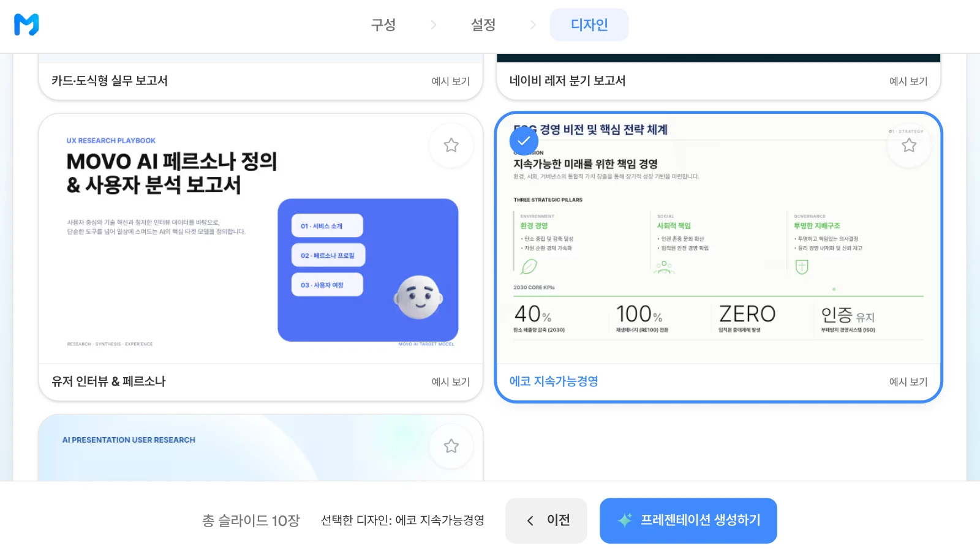Open 예시 보기 for 유저 인터뷰 & 페르소나
980x551 pixels.
tap(450, 381)
